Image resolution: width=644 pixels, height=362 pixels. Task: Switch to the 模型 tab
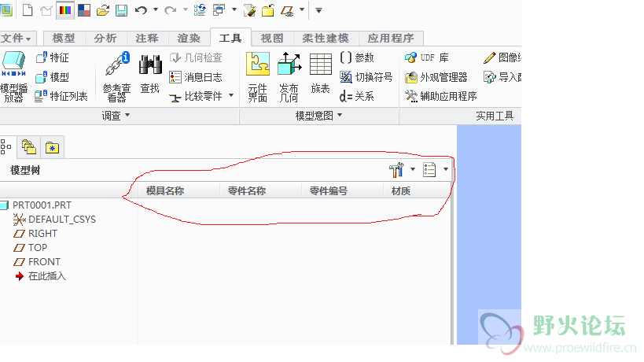64,39
